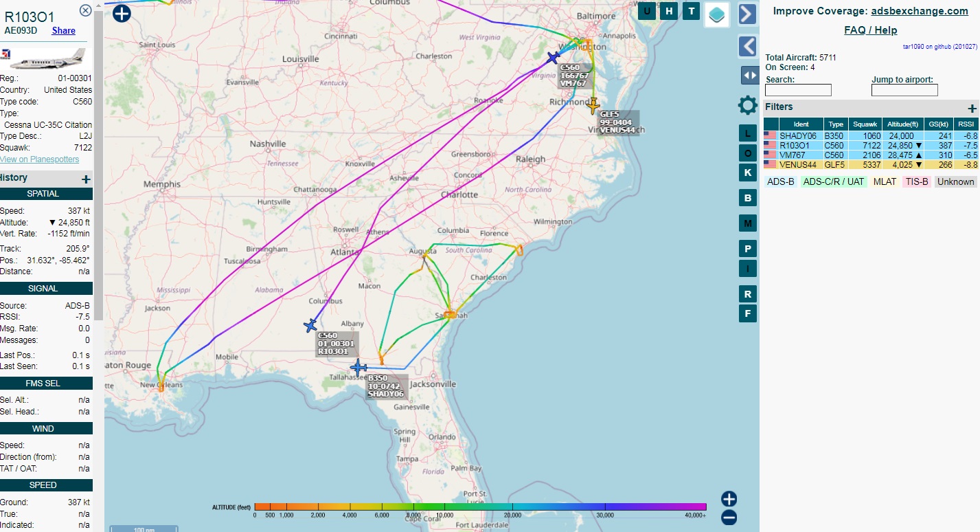Sort table by Type column header
This screenshot has height=532, width=980.
(836, 124)
